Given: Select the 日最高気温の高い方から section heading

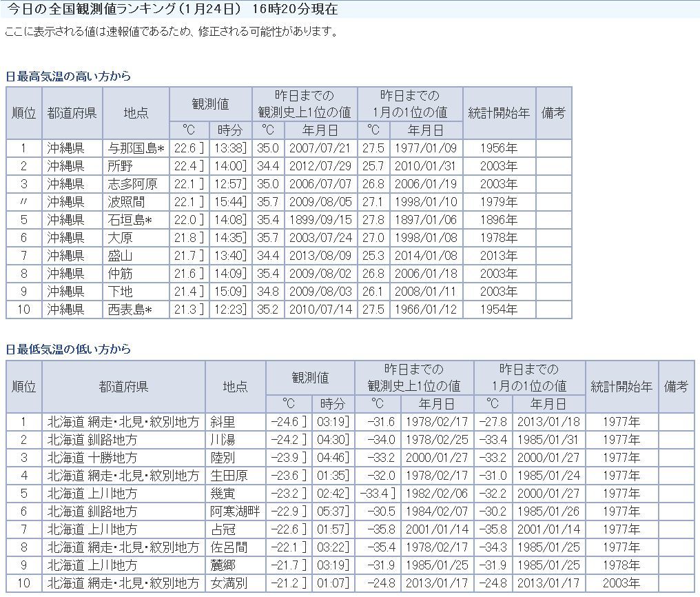Looking at the screenshot, I should 68,77.
